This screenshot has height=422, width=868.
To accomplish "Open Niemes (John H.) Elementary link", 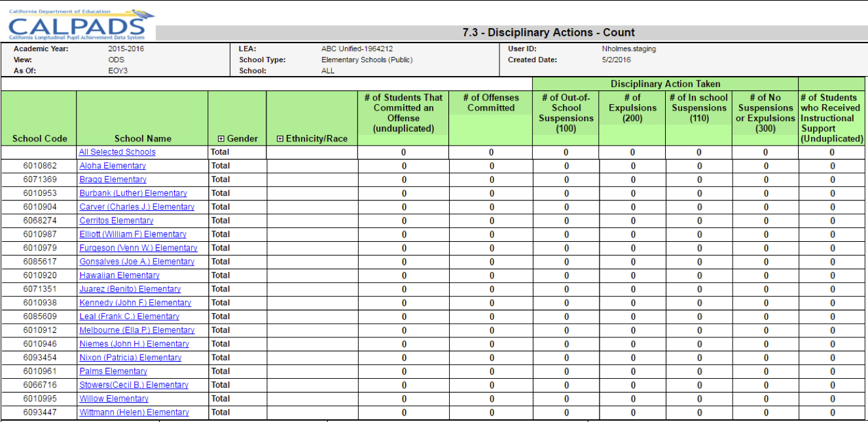I will click(x=134, y=344).
